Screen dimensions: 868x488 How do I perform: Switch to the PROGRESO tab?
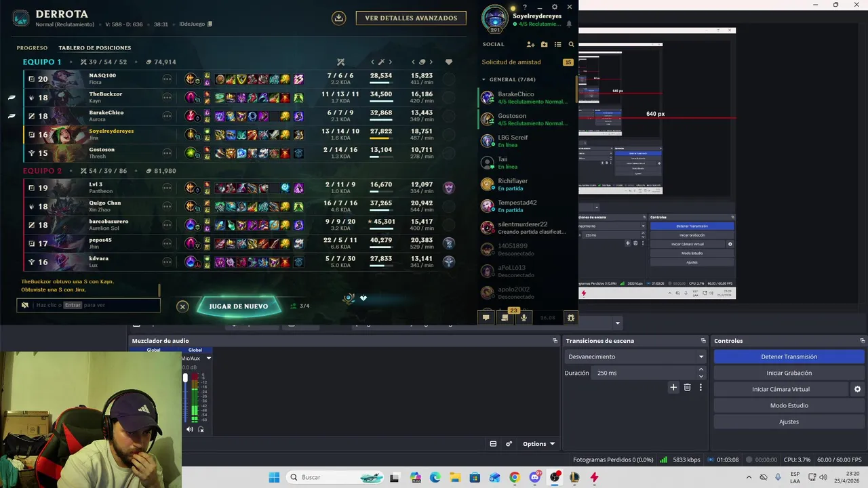click(32, 48)
